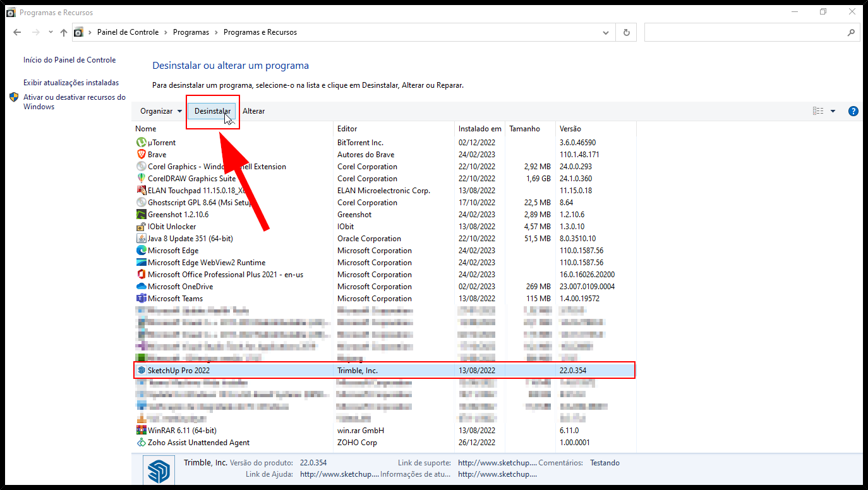The width and height of the screenshot is (868, 490).
Task: Select the CorelDRAW Graphics Suite icon
Action: tap(142, 179)
